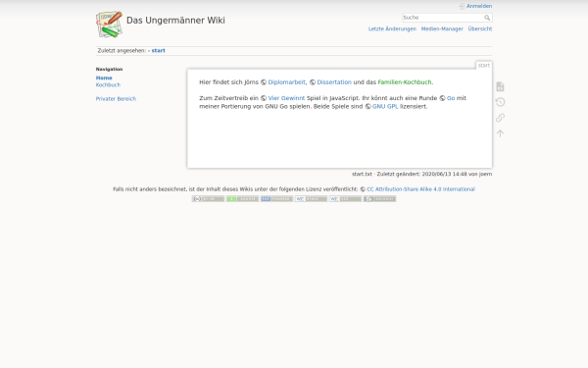The height and width of the screenshot is (368, 588).
Task: Click globe icon before GNU GPL
Action: (x=367, y=106)
